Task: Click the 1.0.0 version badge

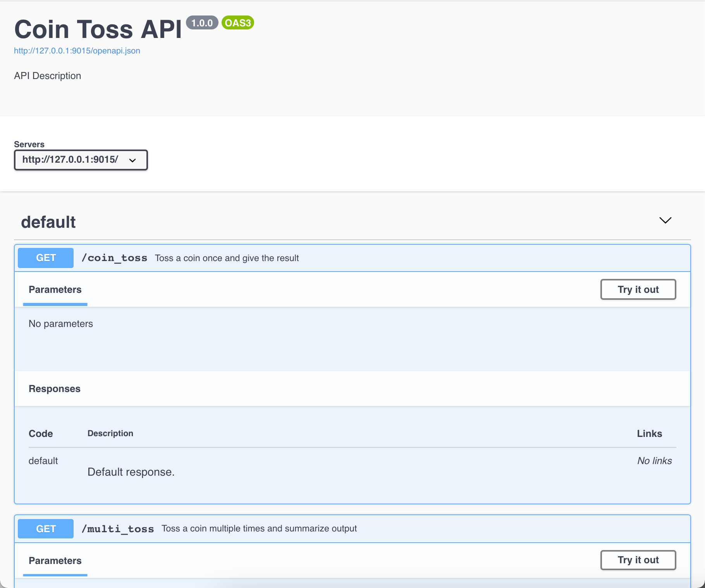Action: [x=202, y=23]
